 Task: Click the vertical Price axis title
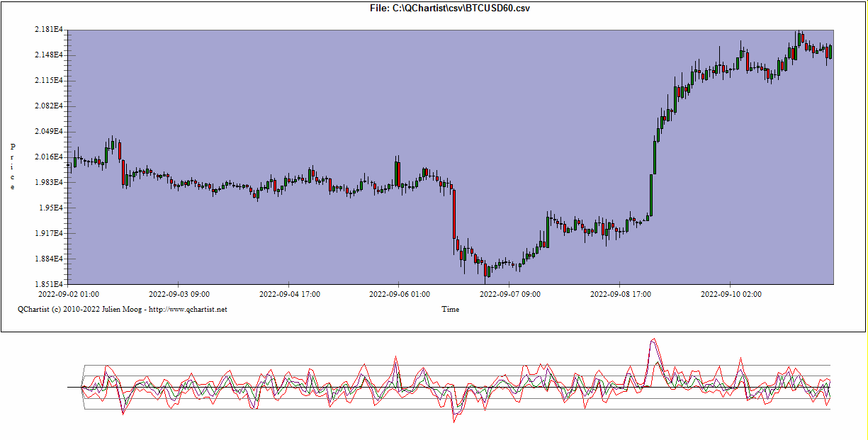coord(12,167)
